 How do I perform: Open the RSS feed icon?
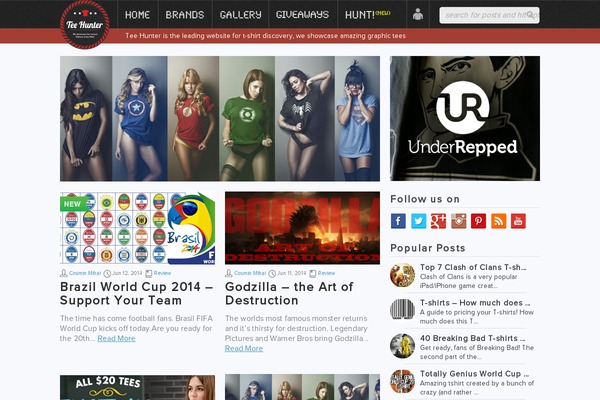(x=499, y=221)
